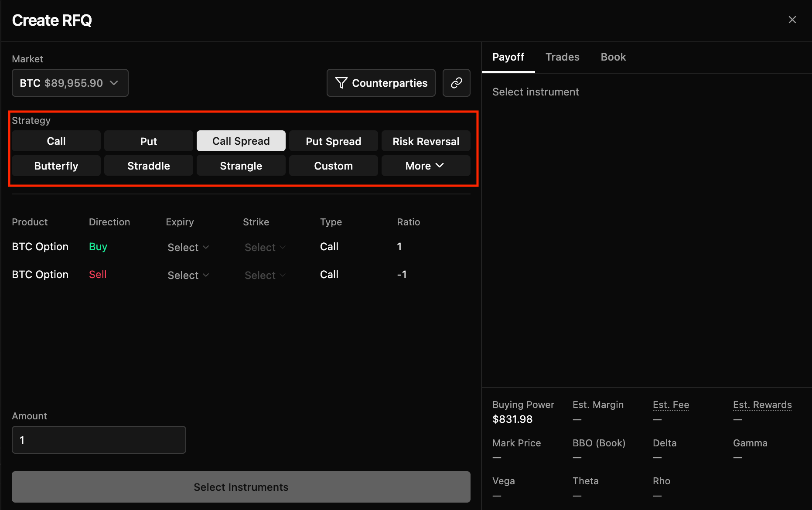The height and width of the screenshot is (510, 812).
Task: Close the Create RFQ dialog
Action: pyautogui.click(x=792, y=20)
